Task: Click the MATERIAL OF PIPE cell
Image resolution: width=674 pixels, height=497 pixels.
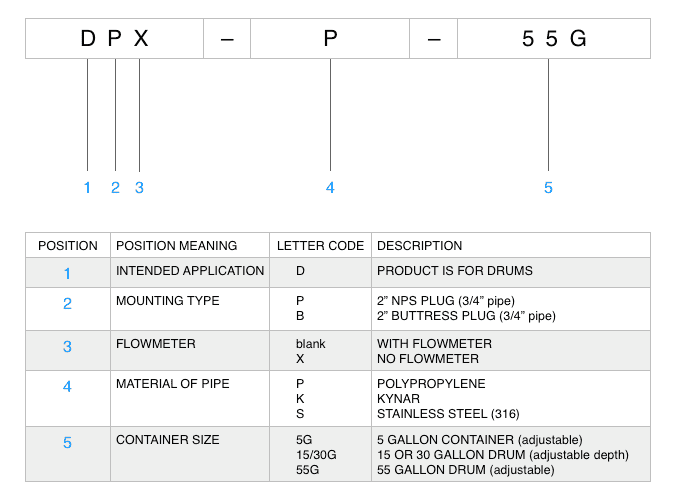Action: (190, 399)
